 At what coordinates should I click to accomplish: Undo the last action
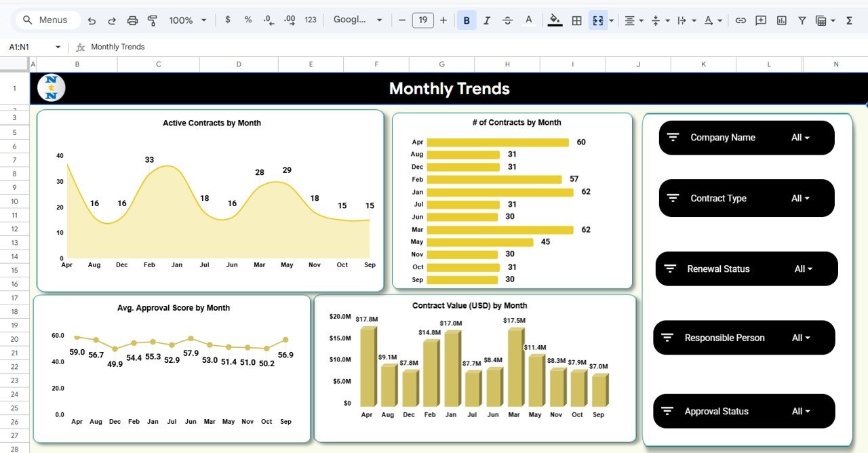click(x=92, y=20)
